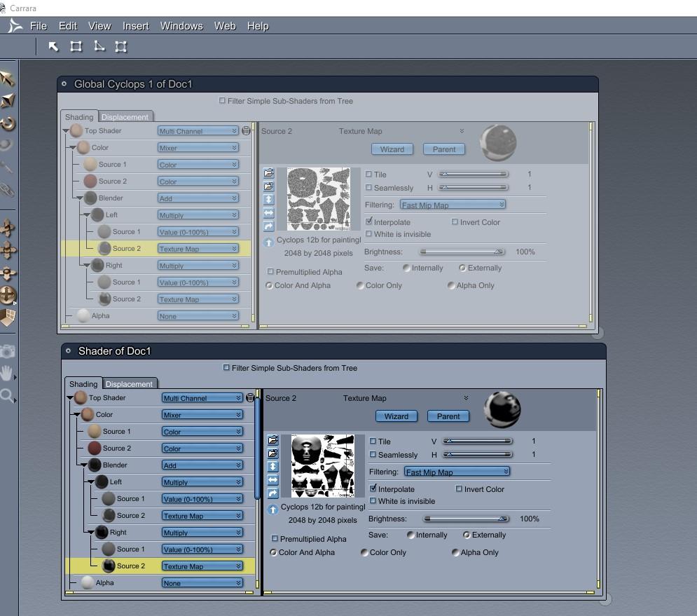Image resolution: width=697 pixels, height=616 pixels.
Task: Toggle Filter Simple Sub-Shaders in Shader of Doc1
Action: (x=226, y=367)
